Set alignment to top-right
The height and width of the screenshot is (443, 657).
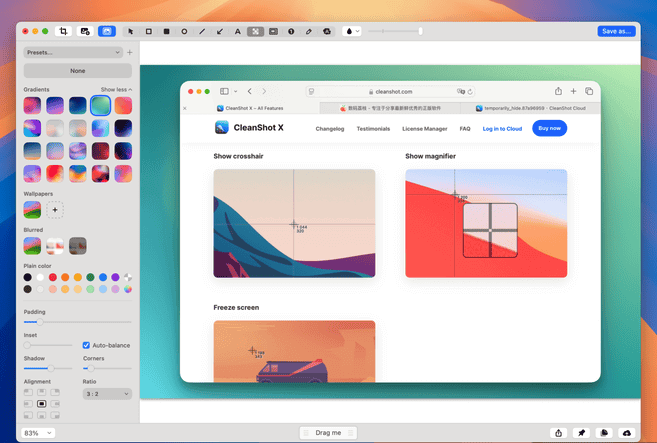[55, 392]
